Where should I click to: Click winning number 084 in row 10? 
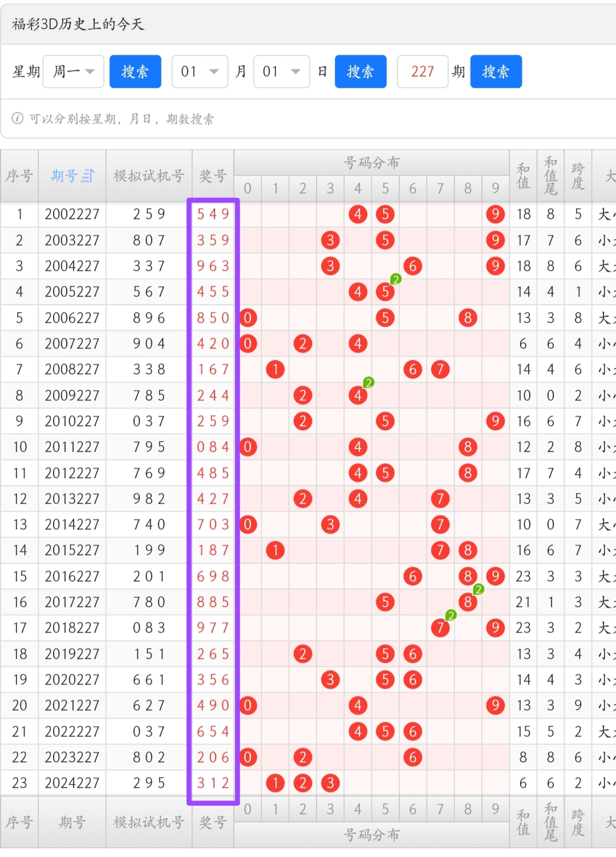pyautogui.click(x=213, y=447)
